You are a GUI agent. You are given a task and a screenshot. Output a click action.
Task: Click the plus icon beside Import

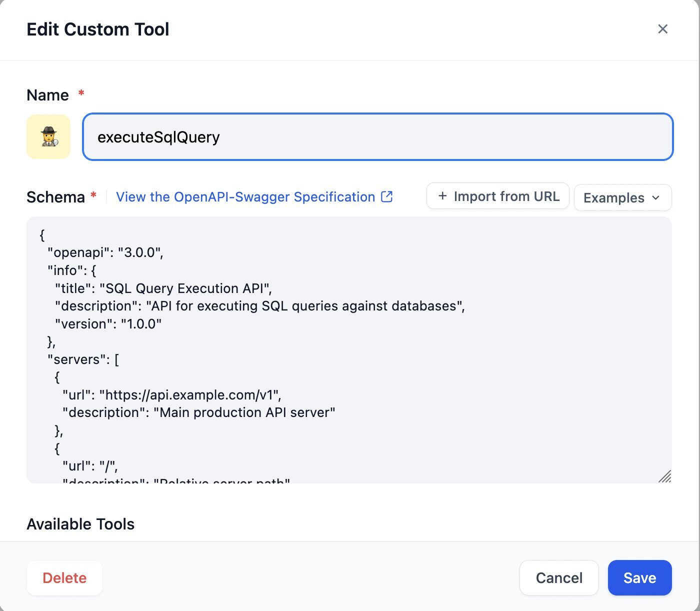click(442, 196)
